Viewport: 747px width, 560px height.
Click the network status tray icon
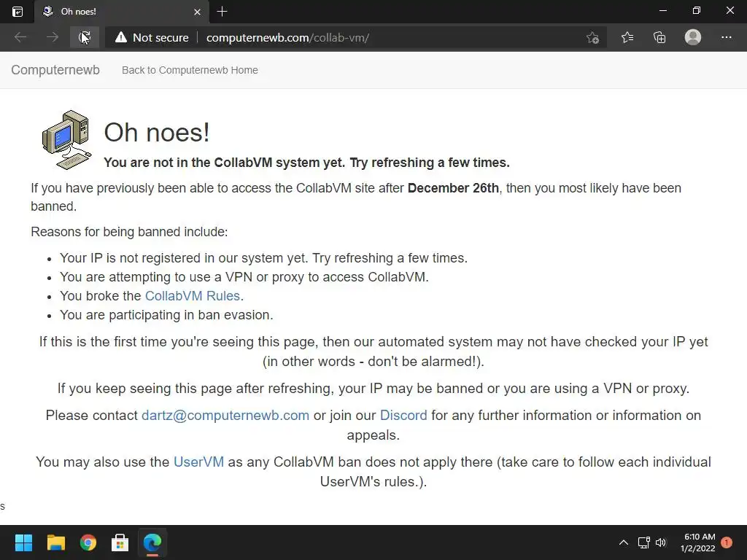[x=644, y=542]
